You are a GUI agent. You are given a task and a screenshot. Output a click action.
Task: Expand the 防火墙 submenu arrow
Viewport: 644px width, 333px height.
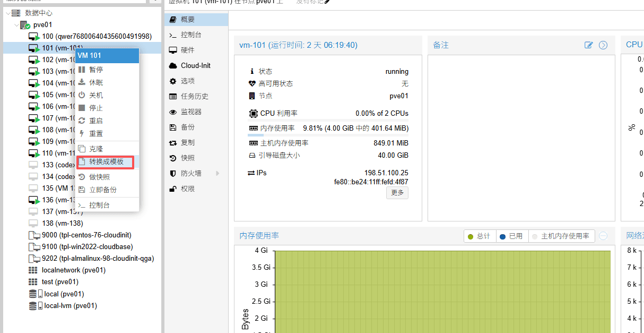tap(217, 173)
